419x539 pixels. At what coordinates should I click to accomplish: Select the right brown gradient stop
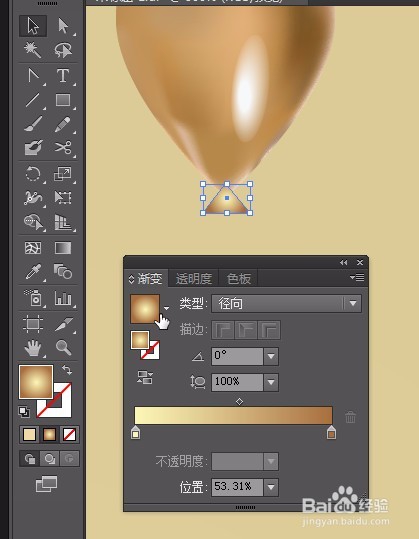pos(331,432)
